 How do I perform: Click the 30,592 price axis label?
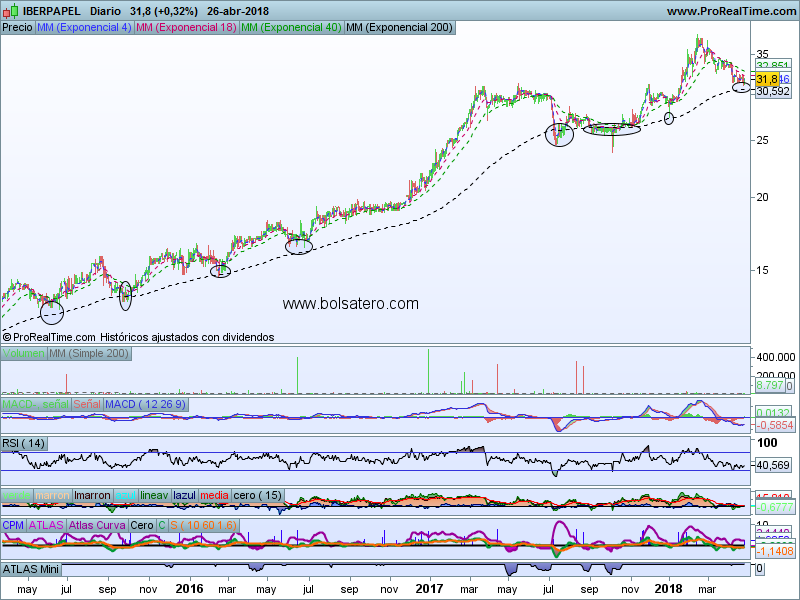[x=772, y=91]
